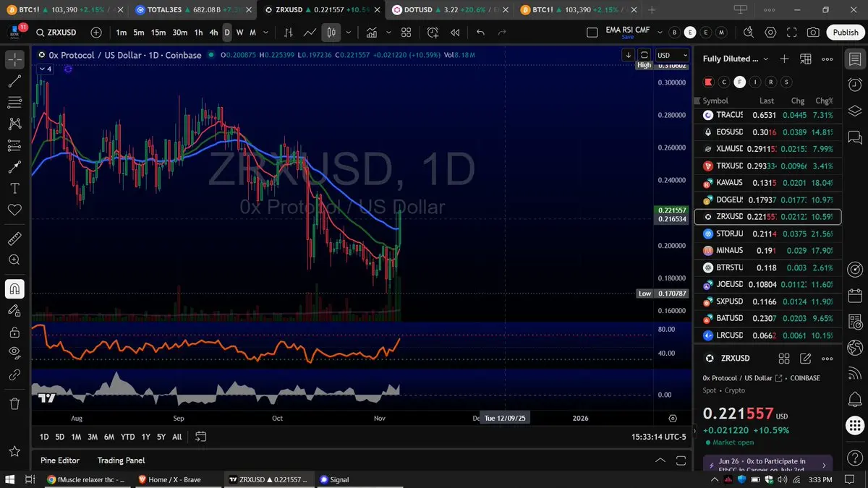868x488 pixels.
Task: Open chart settings hexagon icon
Action: [770, 33]
